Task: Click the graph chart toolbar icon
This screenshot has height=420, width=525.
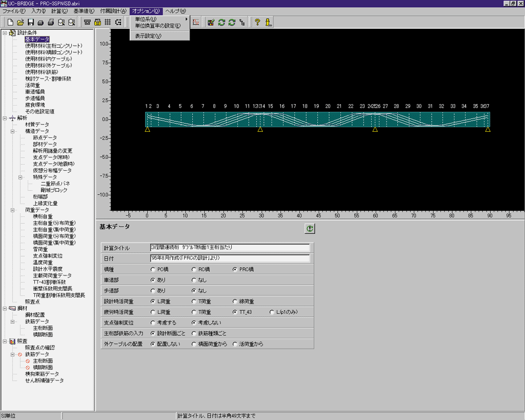Action: tap(196, 22)
